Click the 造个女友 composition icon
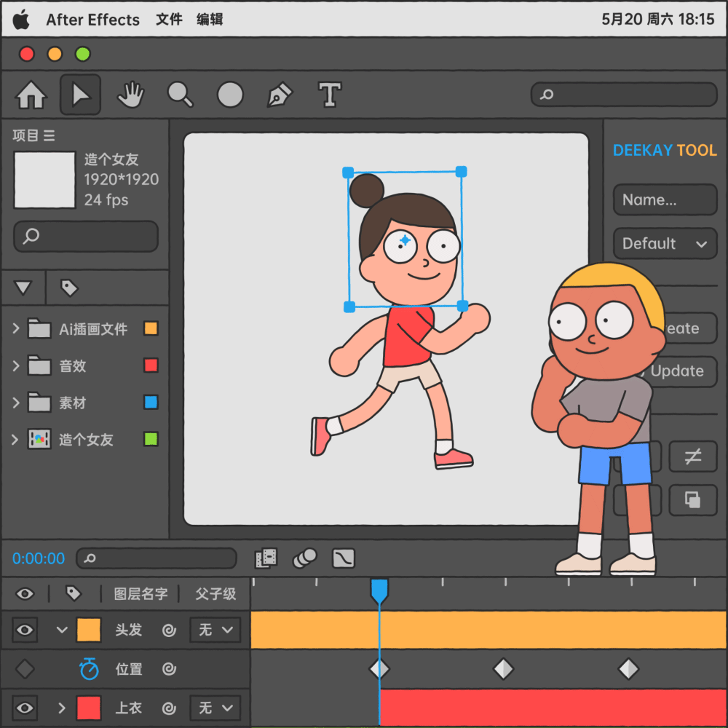Viewport: 728px width, 728px height. [x=39, y=439]
